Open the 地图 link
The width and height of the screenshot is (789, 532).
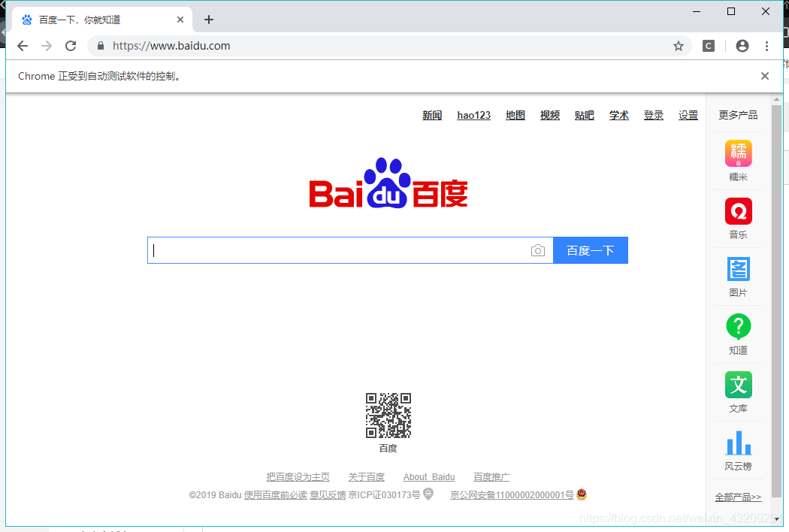tap(515, 115)
